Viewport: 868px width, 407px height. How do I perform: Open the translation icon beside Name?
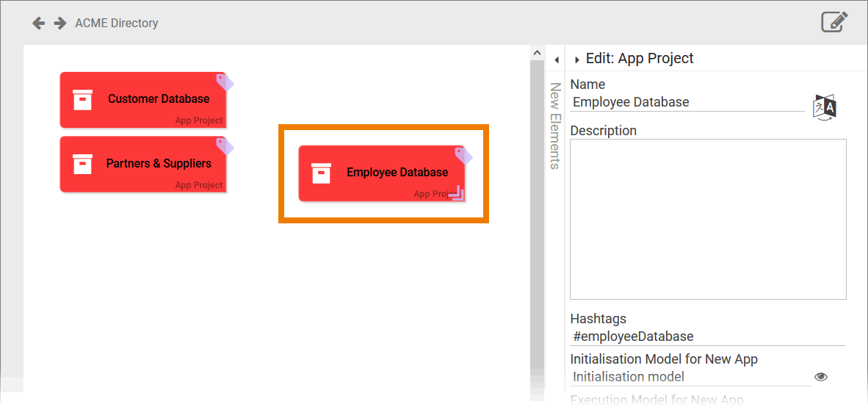825,107
